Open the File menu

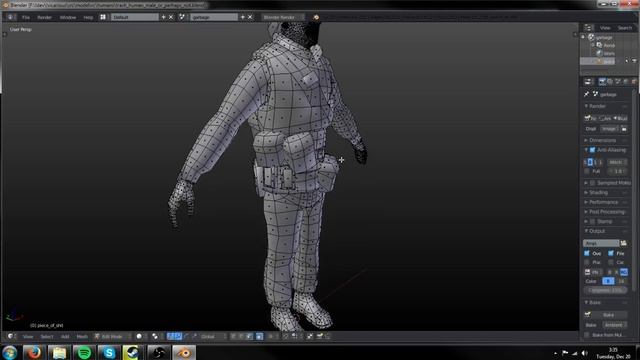coord(26,17)
